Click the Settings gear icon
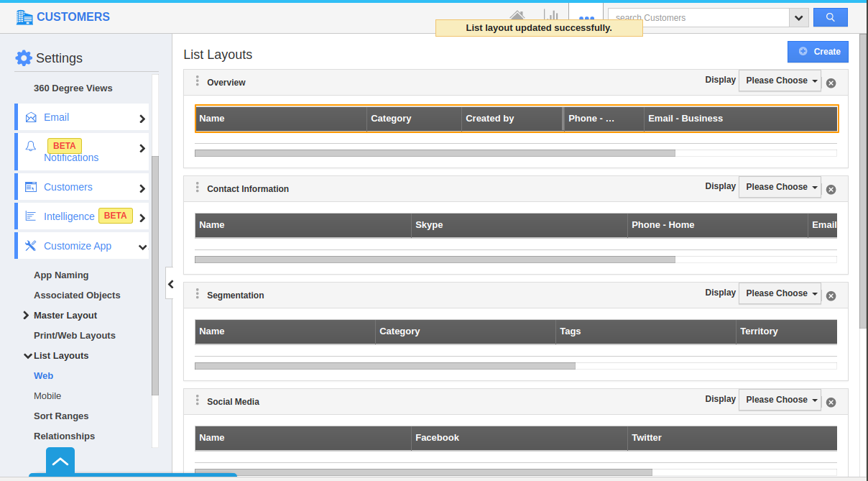Viewport: 868px width, 481px height. click(22, 58)
